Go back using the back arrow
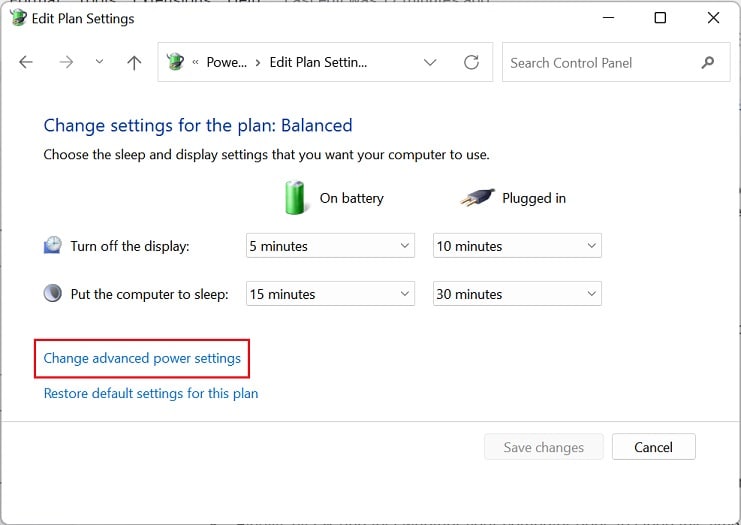 (x=26, y=62)
